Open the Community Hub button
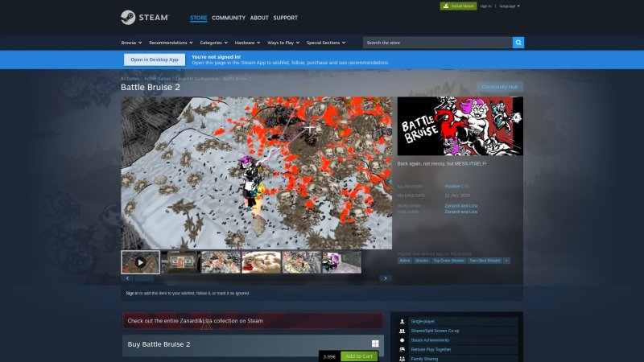The height and width of the screenshot is (362, 644). click(x=499, y=87)
